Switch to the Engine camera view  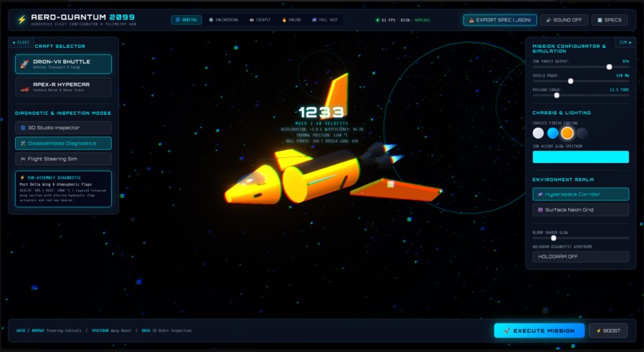click(292, 20)
